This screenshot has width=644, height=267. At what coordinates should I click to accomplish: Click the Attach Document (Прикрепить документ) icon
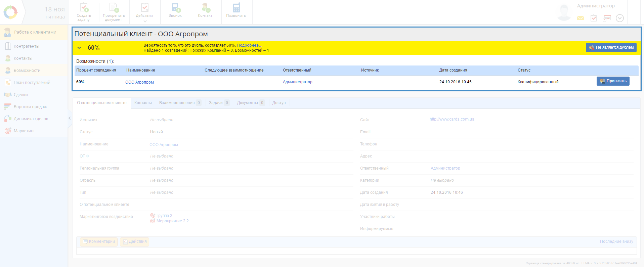114,8
